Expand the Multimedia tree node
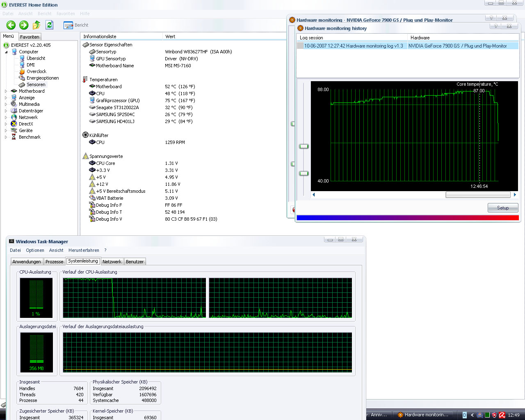Image resolution: width=525 pixels, height=420 pixels. tap(6, 105)
